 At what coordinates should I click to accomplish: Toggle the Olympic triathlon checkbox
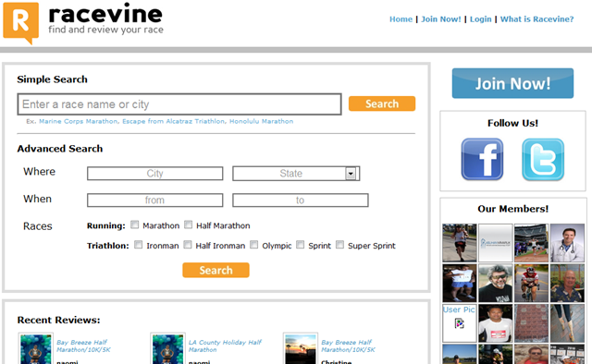(254, 245)
